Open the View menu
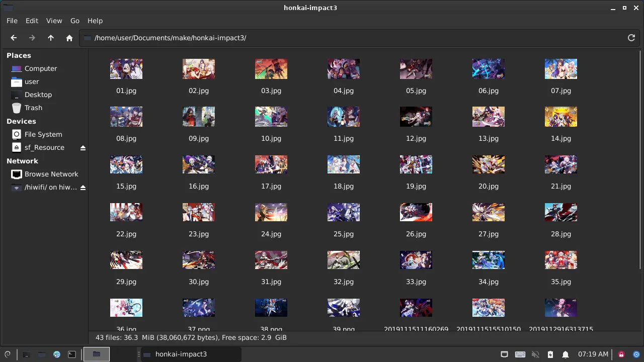The image size is (644, 362). point(54,21)
